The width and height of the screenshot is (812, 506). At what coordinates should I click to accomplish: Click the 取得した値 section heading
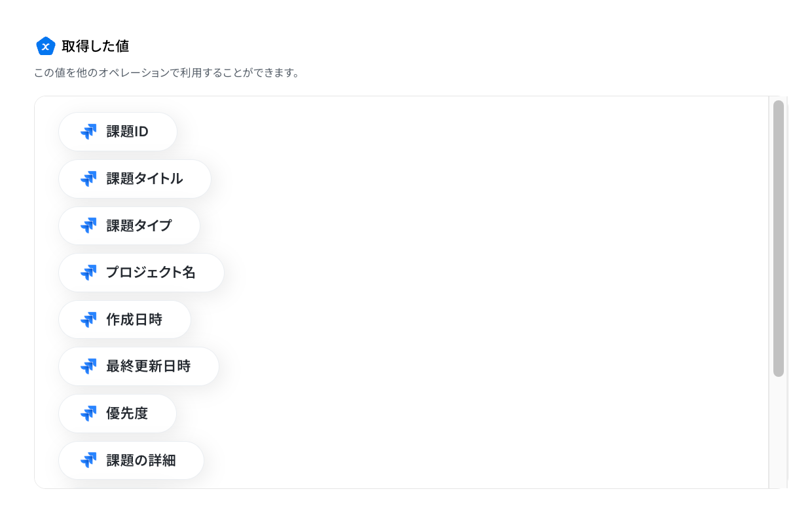[95, 47]
